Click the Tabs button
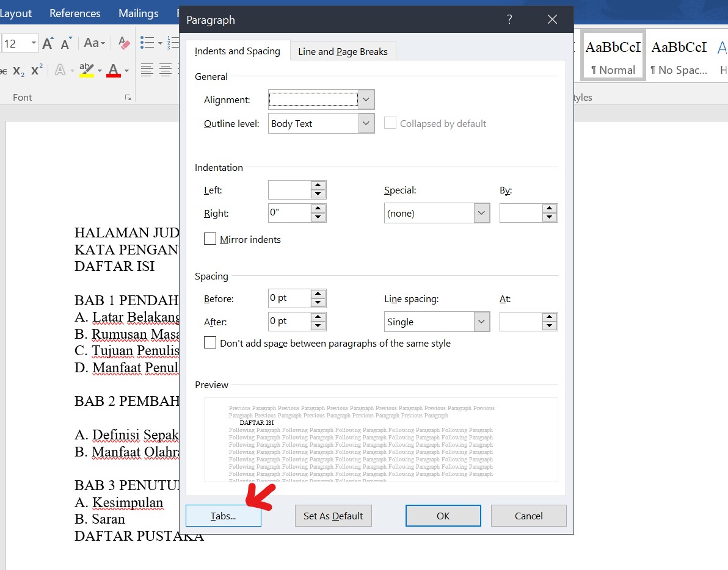This screenshot has height=570, width=728. click(x=223, y=516)
